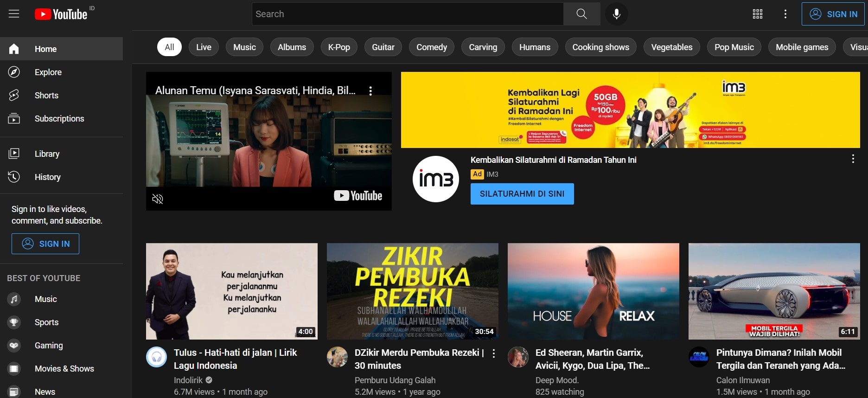Select the Guitar filter chip

(x=383, y=47)
